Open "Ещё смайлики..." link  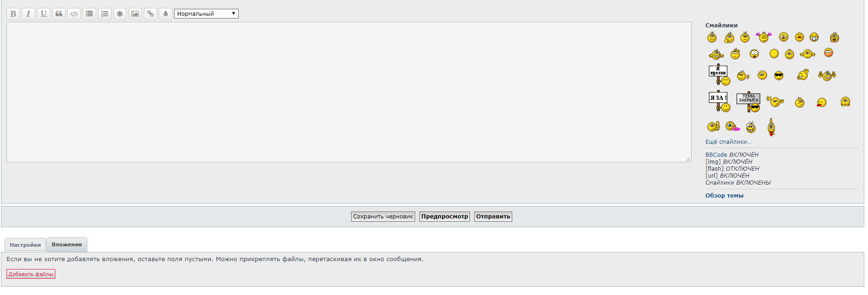tap(728, 142)
